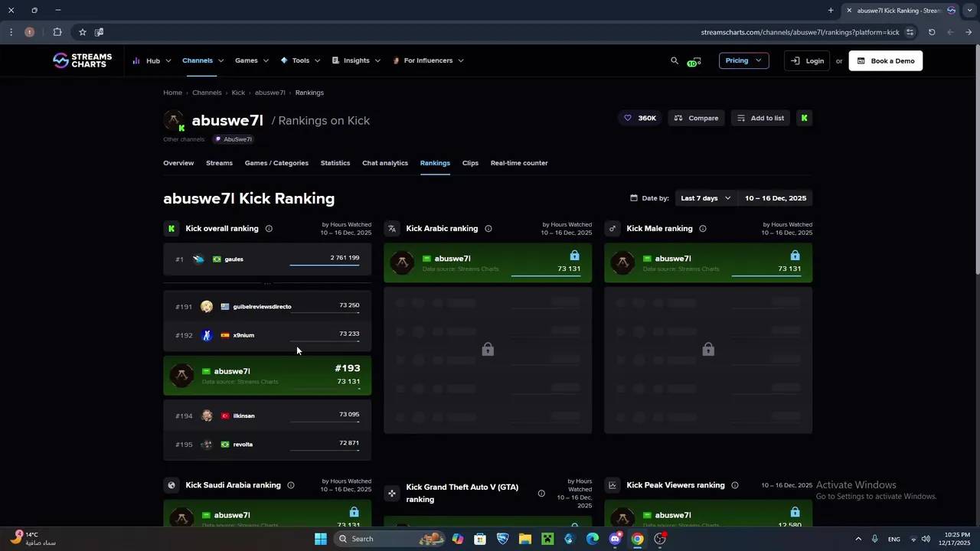Click the Kick green logo beside overall ranking title
The height and width of the screenshot is (551, 980).
point(171,229)
